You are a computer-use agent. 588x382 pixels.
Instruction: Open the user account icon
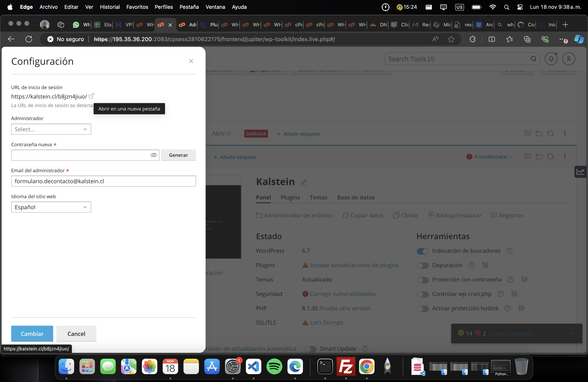tap(569, 59)
